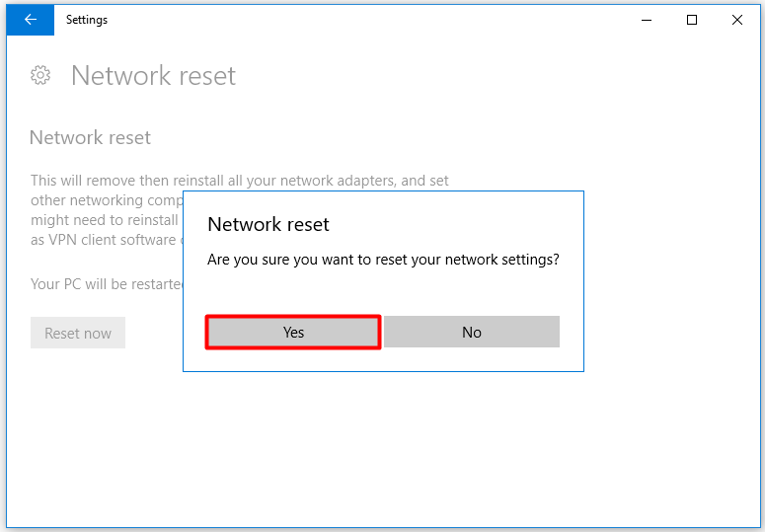This screenshot has width=765, height=532.
Task: Click the 'might need to reinstall' line
Action: point(105,220)
